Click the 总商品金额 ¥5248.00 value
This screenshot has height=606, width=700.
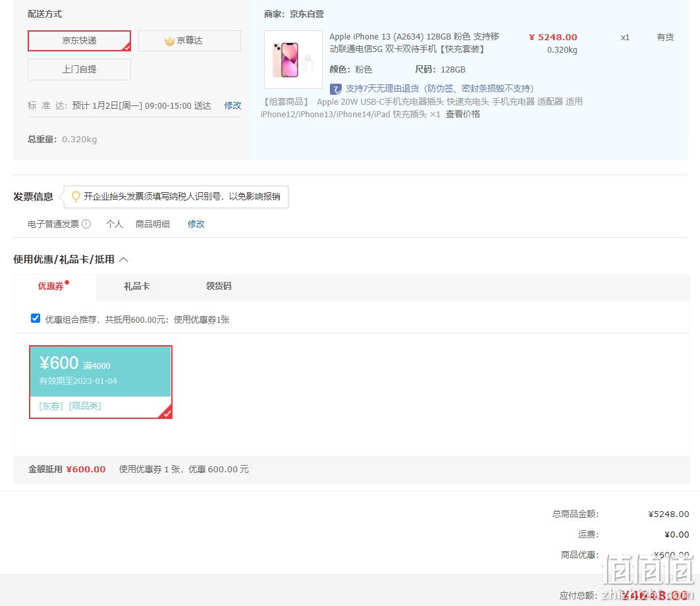pos(669,514)
